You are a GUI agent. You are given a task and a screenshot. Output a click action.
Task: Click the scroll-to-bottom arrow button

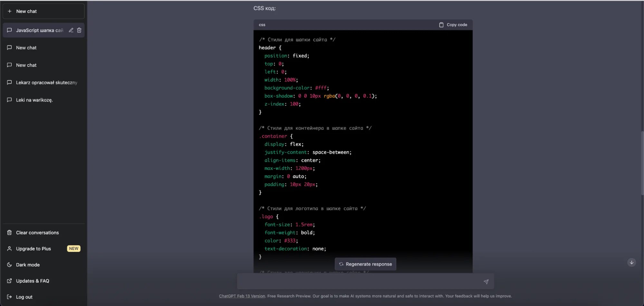pos(631,263)
